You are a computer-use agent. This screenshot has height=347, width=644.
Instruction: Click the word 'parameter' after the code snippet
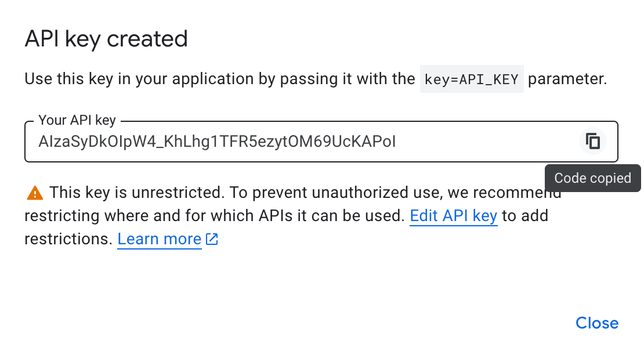point(565,79)
